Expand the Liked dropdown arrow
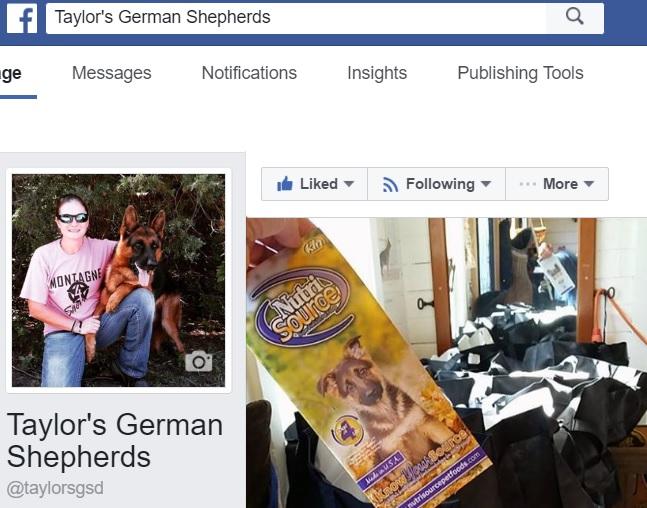 pyautogui.click(x=349, y=184)
